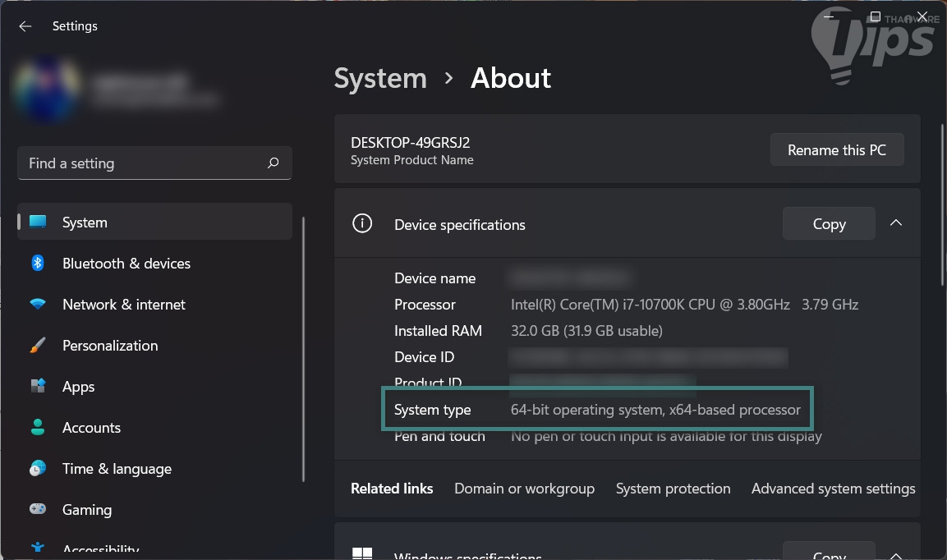
Task: Collapse the Device specifications section
Action: [x=896, y=223]
